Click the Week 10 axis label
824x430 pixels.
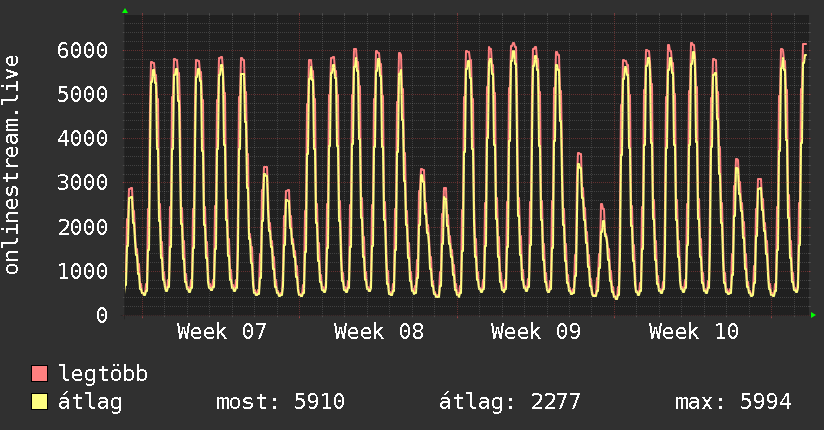pyautogui.click(x=694, y=332)
